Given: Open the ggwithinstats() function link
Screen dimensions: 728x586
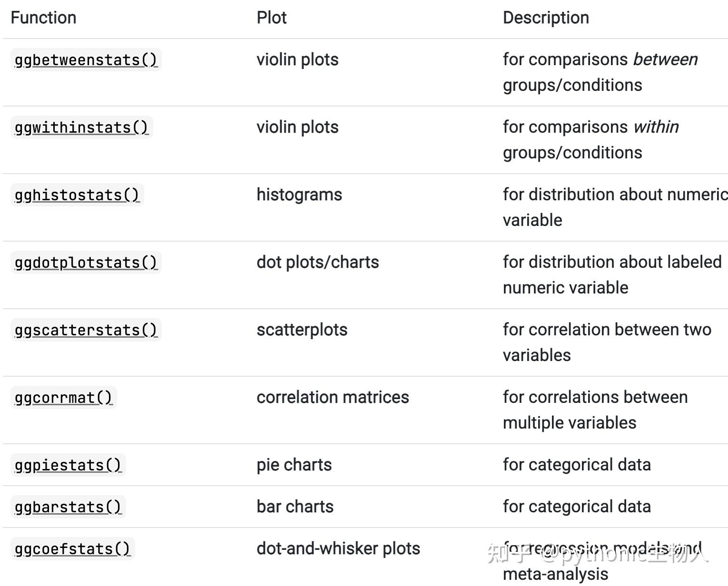Looking at the screenshot, I should [x=81, y=127].
